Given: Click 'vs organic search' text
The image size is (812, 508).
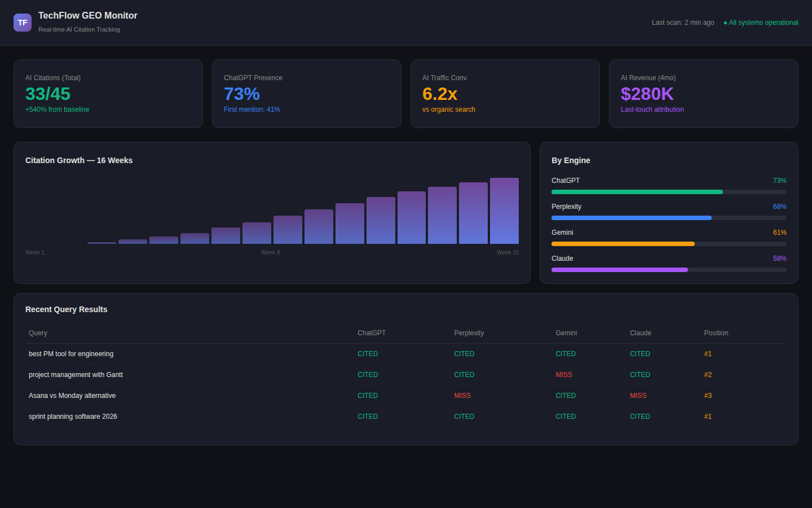Looking at the screenshot, I should click(449, 110).
